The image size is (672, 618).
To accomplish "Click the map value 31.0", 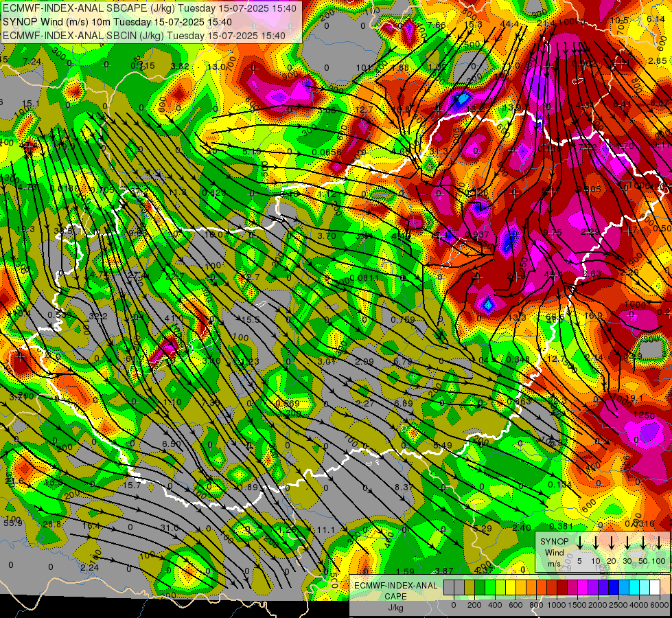I will coord(170,527).
